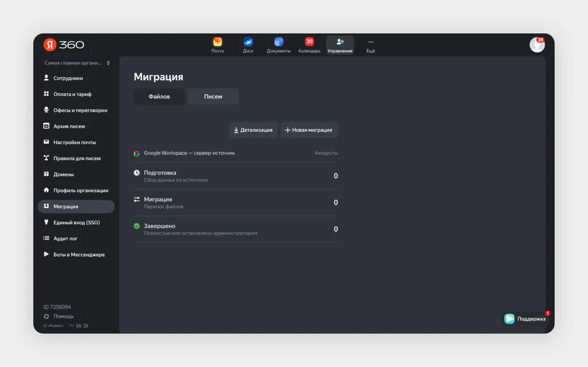Select the Завершено status row
588x367 pixels.
point(235,229)
